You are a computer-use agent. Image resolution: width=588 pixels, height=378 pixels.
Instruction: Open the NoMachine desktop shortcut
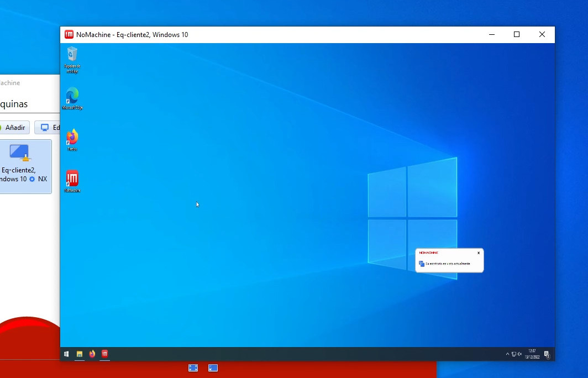[x=72, y=179]
